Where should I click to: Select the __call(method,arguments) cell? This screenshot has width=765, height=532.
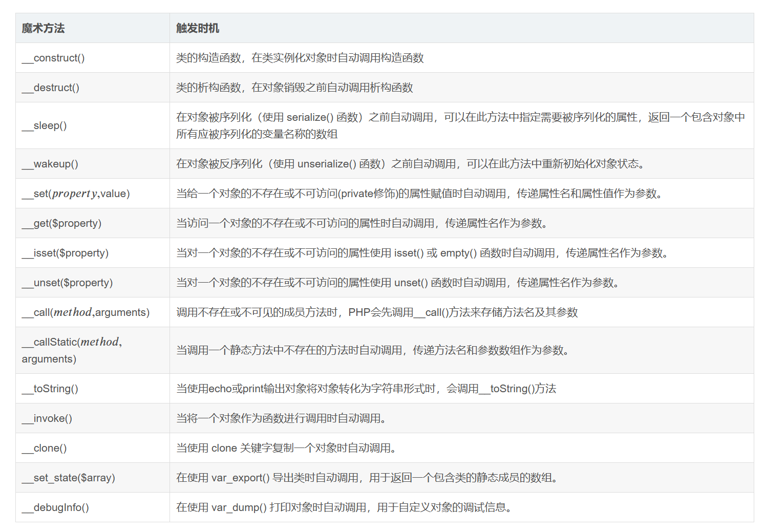pos(93,312)
